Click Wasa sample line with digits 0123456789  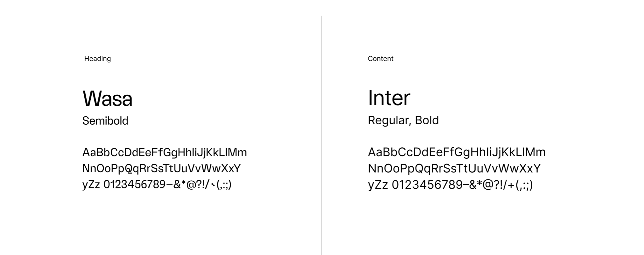click(x=157, y=184)
